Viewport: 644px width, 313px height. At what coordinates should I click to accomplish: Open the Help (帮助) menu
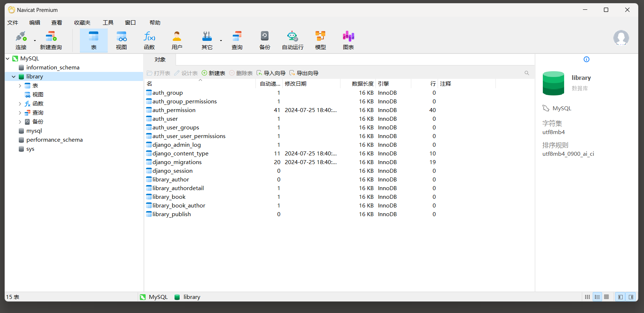(x=155, y=22)
